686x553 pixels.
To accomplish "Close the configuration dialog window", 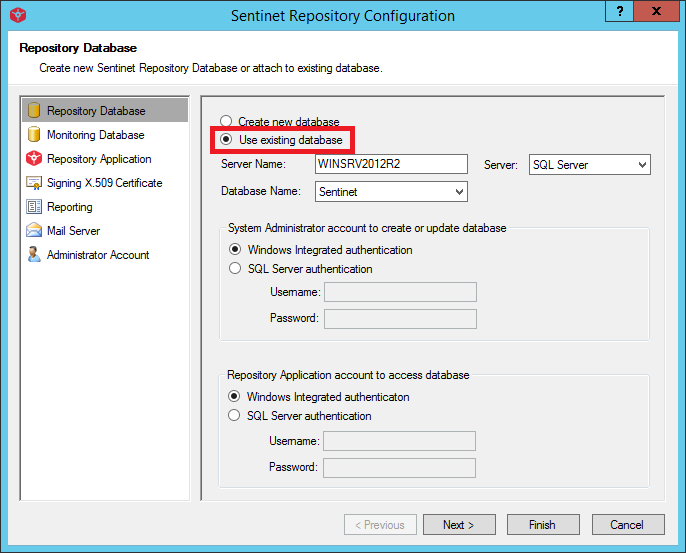I will (x=656, y=11).
